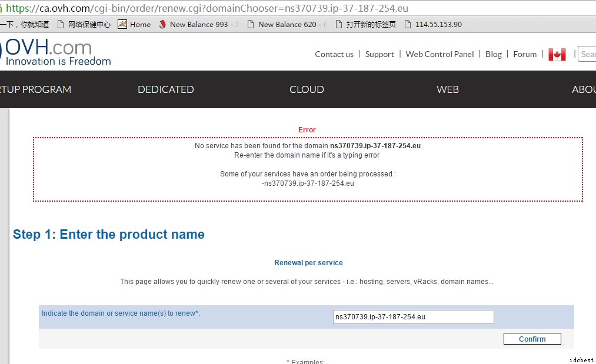Click the Canadian flag country icon
The height and width of the screenshot is (364, 596).
coord(557,54)
